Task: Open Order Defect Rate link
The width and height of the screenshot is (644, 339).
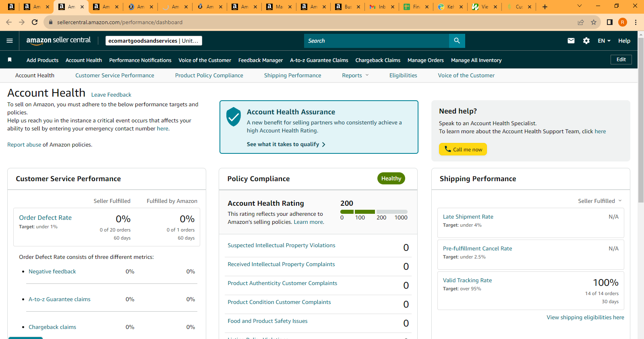Action: (45, 217)
